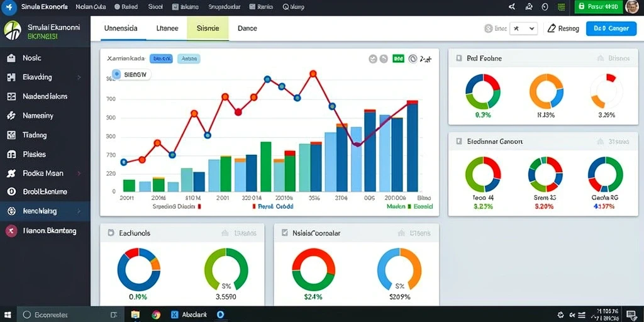Click the green grid icon in top bar
The height and width of the screenshot is (322, 644).
(x=561, y=6)
